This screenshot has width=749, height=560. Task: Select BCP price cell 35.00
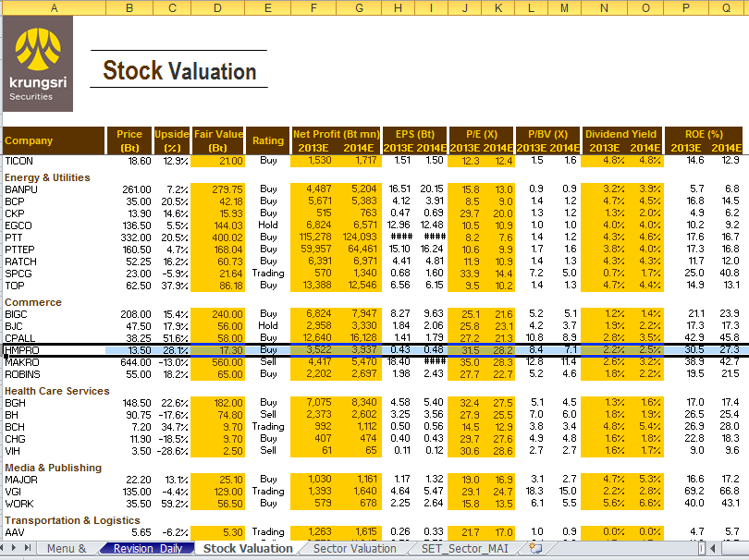(x=129, y=201)
